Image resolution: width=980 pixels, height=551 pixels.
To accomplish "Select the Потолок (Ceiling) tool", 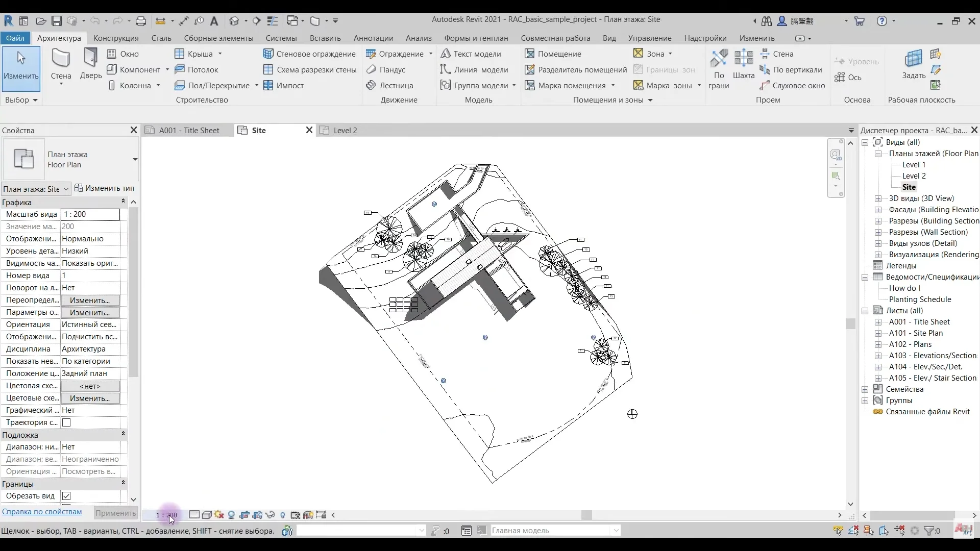I will tap(197, 69).
